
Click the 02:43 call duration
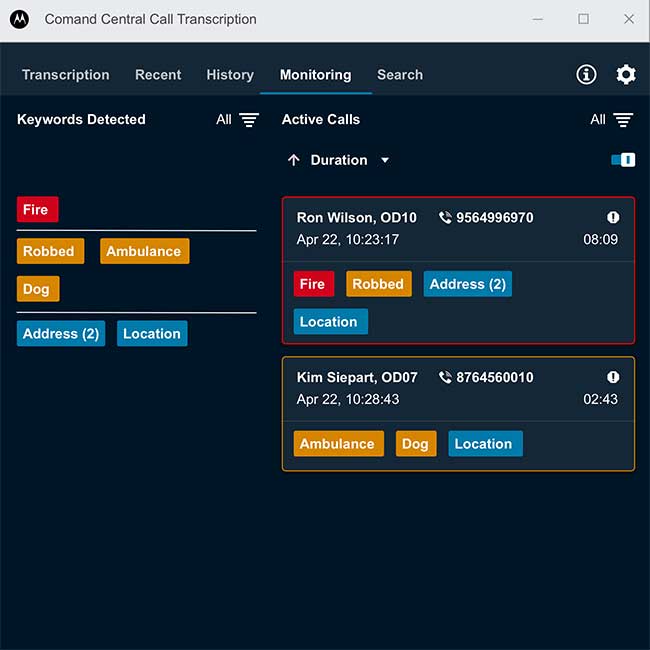[x=600, y=399]
